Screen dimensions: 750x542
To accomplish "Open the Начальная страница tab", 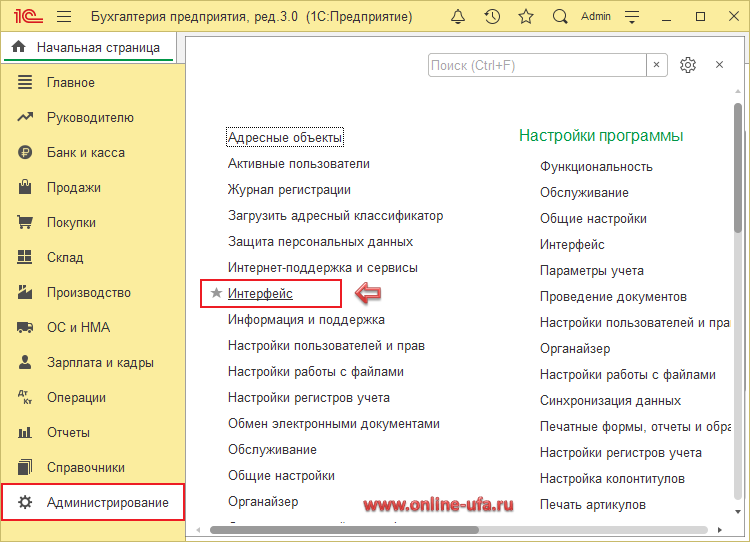I will tap(89, 47).
